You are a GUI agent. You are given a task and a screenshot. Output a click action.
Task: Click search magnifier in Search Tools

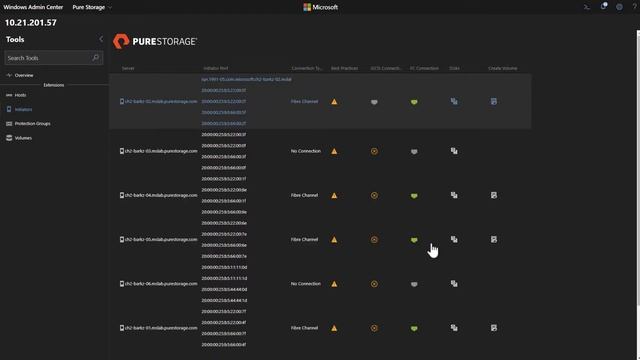96,58
